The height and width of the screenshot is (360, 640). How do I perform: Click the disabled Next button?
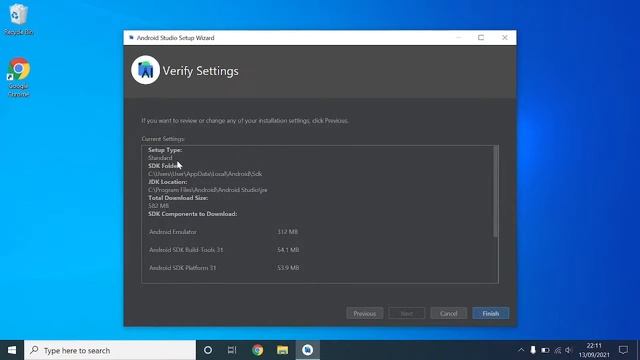[407, 313]
